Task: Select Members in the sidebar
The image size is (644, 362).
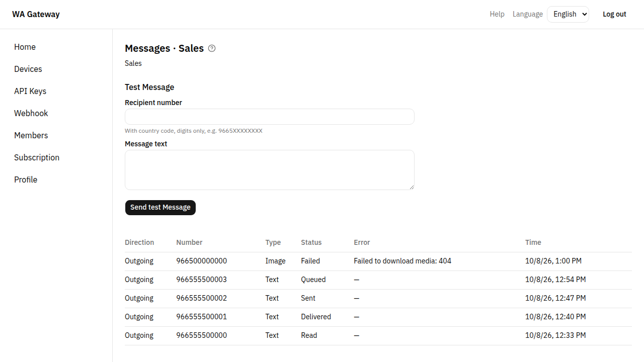Action: 31,135
